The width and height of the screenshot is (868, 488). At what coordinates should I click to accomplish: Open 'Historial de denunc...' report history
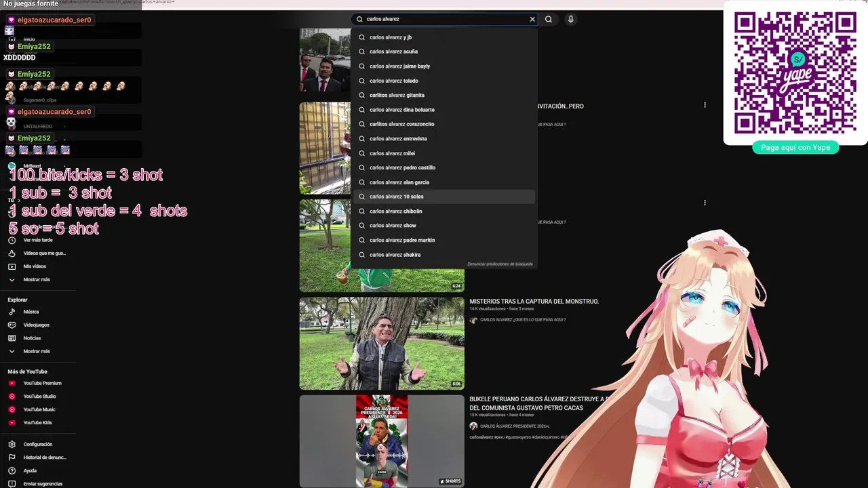click(45, 457)
